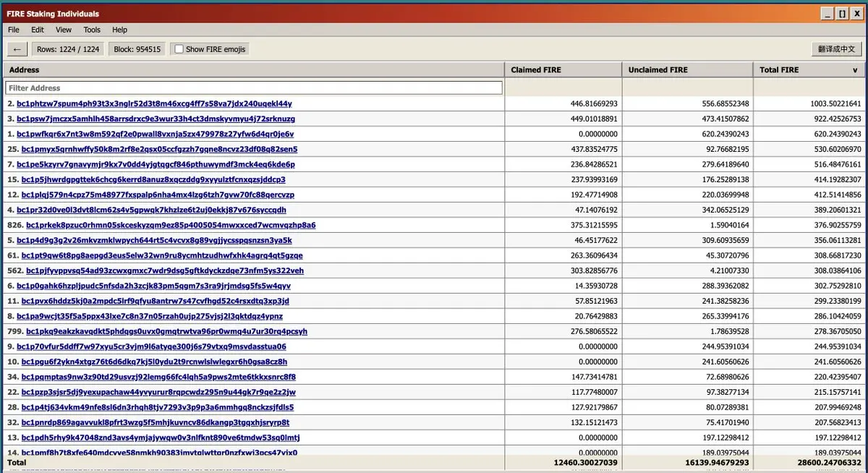Screen dimensions: 868x473
Task: Select total Unclaimed FIRE sum 16139.94679293
Action: click(717, 461)
